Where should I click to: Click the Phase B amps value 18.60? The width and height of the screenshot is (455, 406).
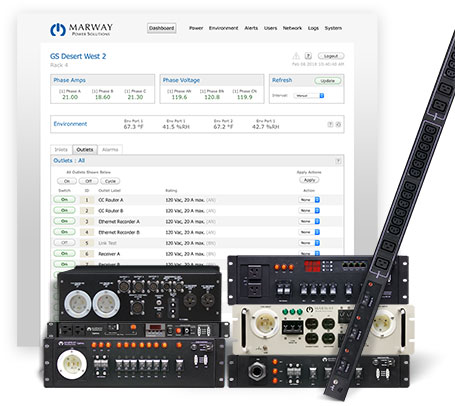[103, 97]
